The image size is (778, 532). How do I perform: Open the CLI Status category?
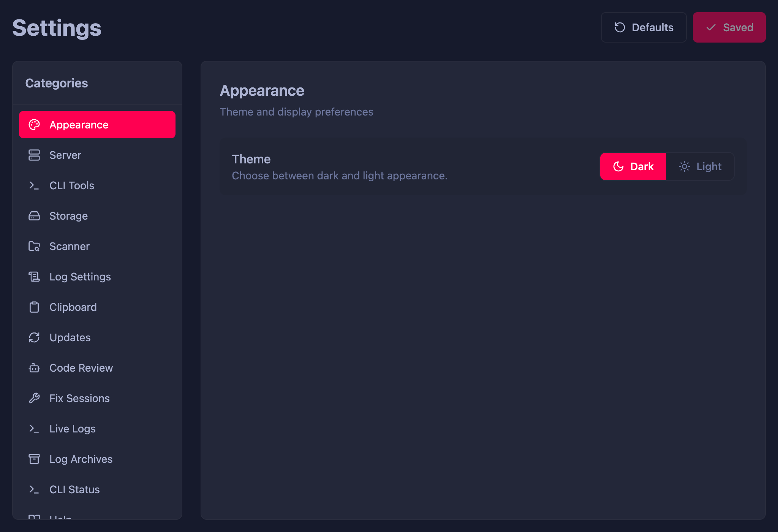(x=74, y=489)
